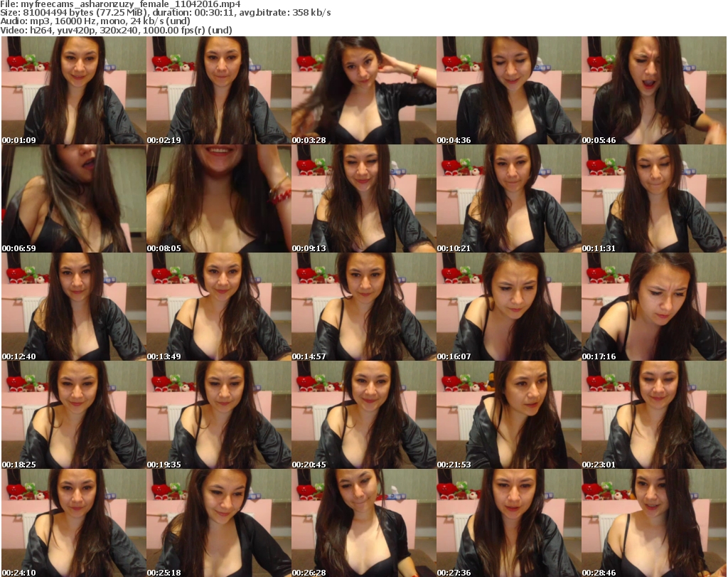
Task: Select the thumbnail frame stamped 00:09:13
Action: tap(364, 198)
